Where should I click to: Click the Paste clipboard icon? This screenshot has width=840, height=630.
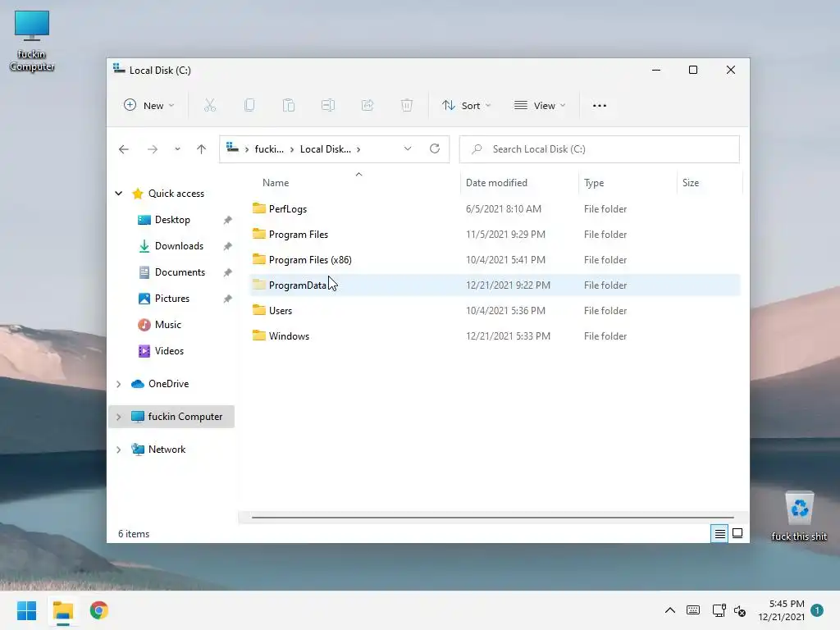pos(289,106)
